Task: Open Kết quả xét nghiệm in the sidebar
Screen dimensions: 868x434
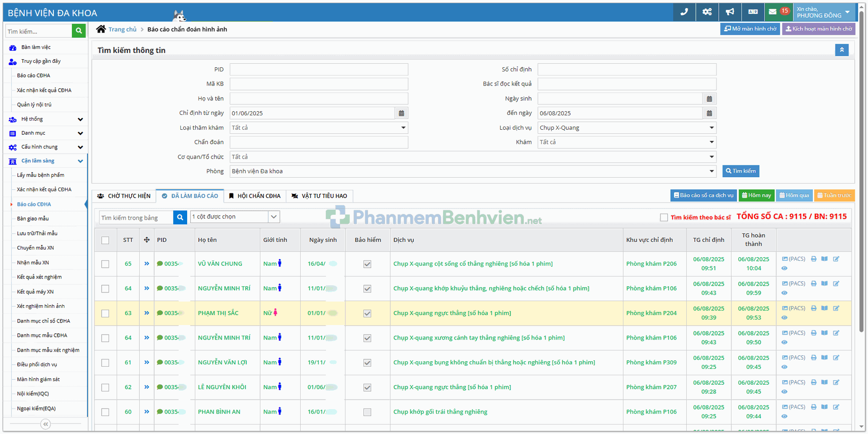Action: (39, 277)
